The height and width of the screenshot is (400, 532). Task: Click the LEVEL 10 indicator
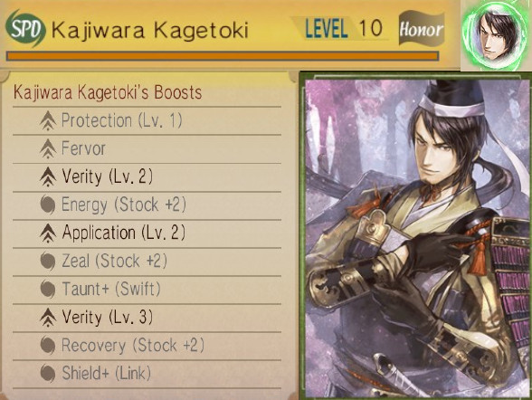[343, 28]
